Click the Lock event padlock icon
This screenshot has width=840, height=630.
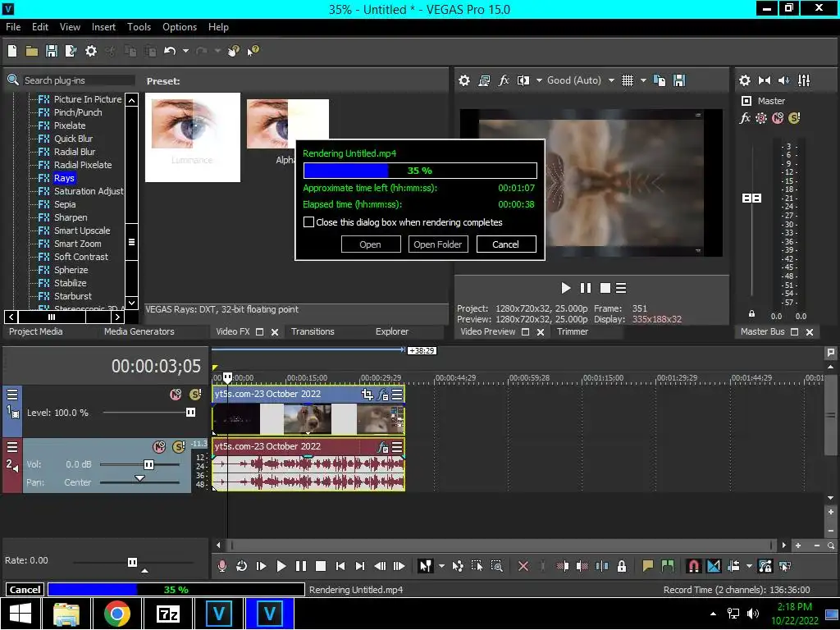coord(622,566)
